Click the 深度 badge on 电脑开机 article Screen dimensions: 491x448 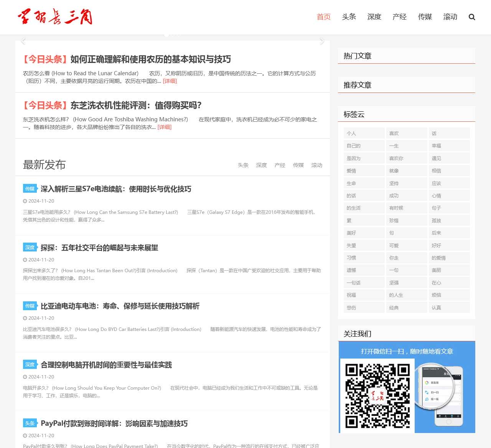pos(30,364)
